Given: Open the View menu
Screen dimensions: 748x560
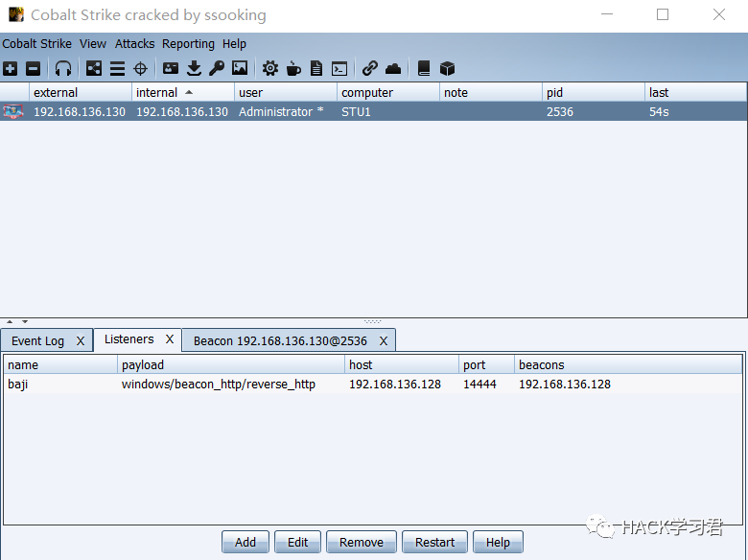Looking at the screenshot, I should 93,44.
